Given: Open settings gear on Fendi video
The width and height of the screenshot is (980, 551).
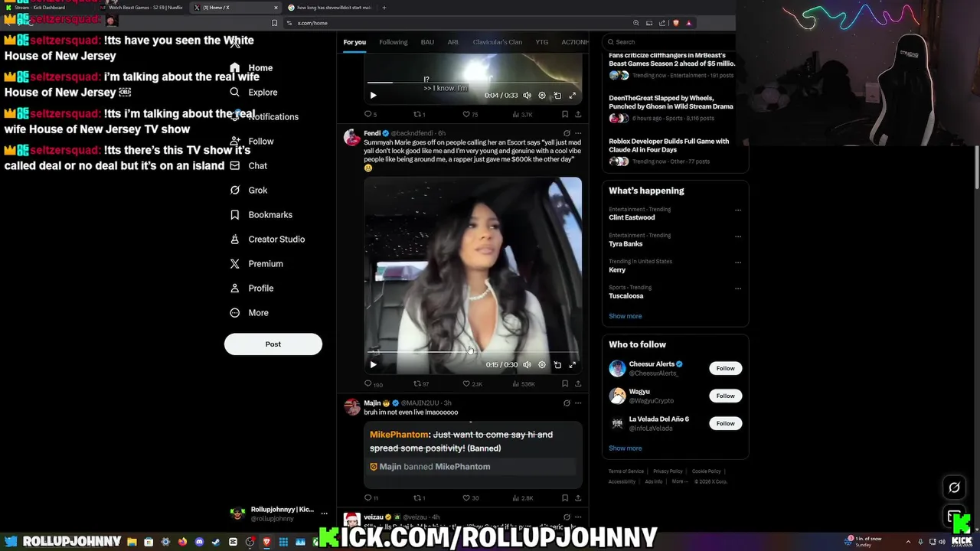Looking at the screenshot, I should tap(542, 365).
